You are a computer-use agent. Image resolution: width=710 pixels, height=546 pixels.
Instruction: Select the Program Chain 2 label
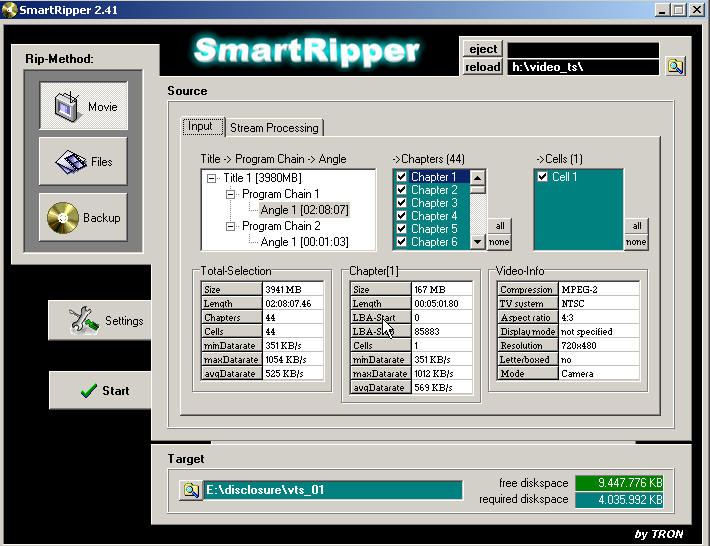[281, 225]
